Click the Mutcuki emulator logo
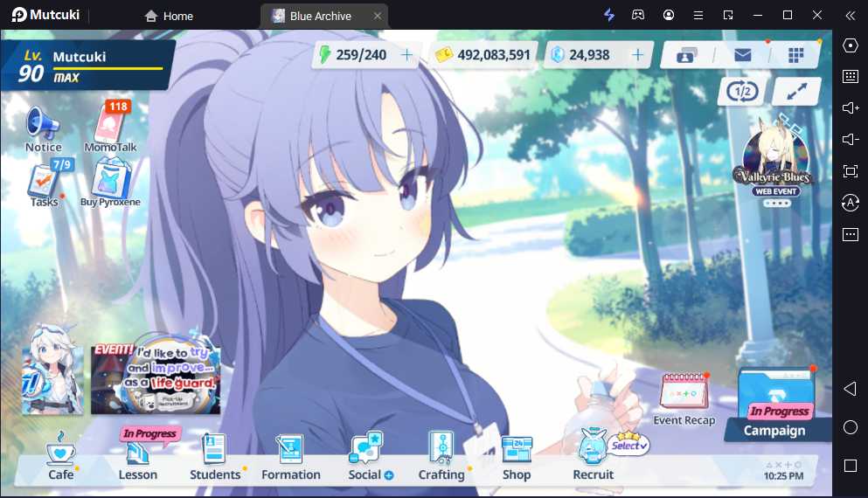Screen dimensions: 868x498 point(45,15)
